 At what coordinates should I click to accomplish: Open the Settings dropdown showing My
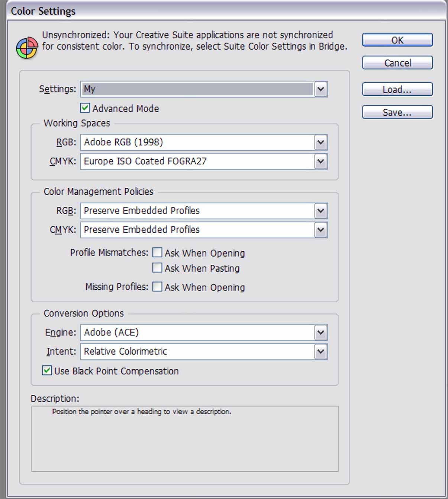coord(204,89)
